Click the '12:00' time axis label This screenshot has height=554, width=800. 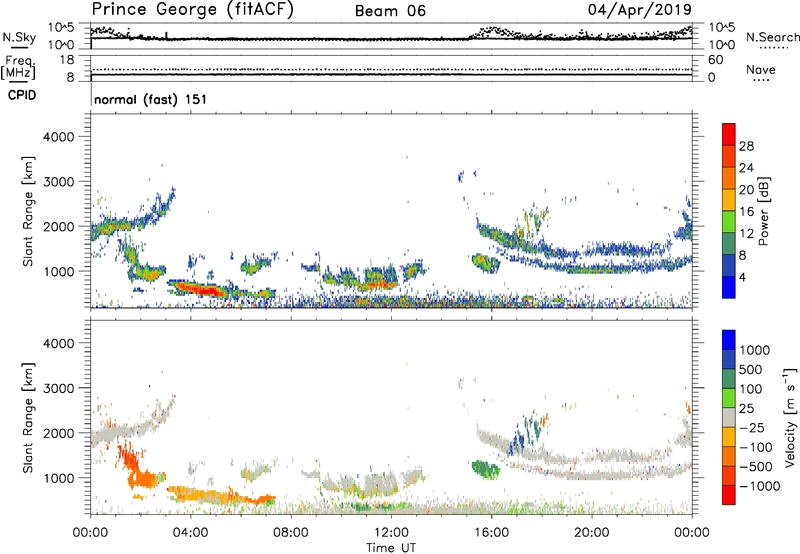[391, 533]
